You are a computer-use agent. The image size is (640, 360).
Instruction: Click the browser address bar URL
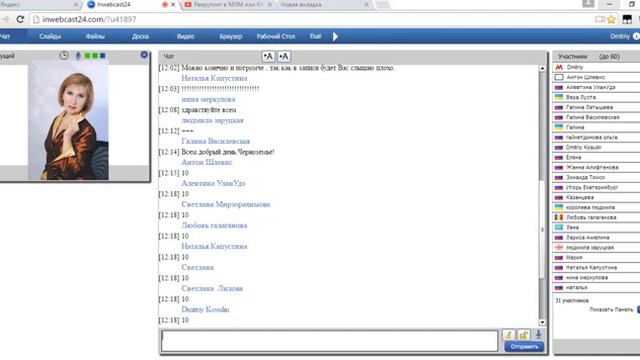click(x=89, y=19)
